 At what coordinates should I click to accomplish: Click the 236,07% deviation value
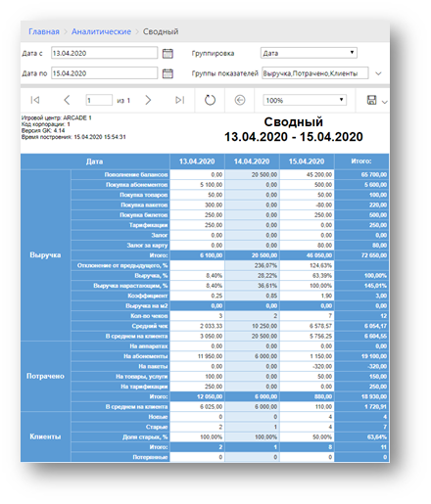265,265
